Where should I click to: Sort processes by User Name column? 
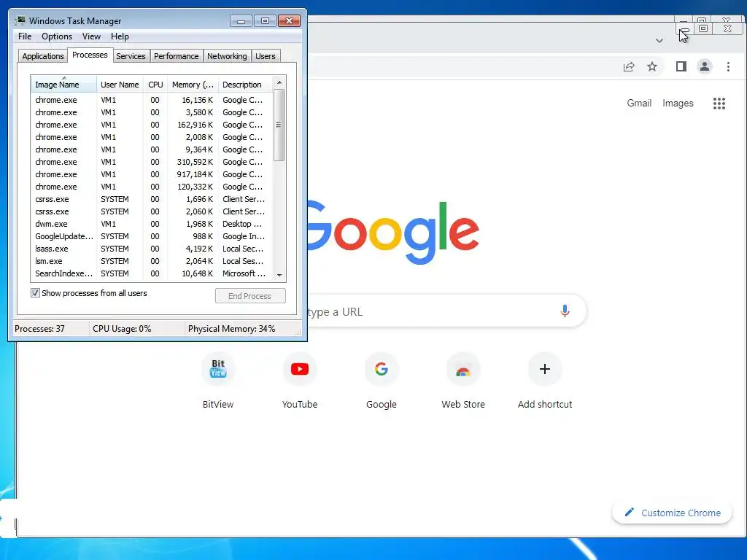pyautogui.click(x=120, y=85)
